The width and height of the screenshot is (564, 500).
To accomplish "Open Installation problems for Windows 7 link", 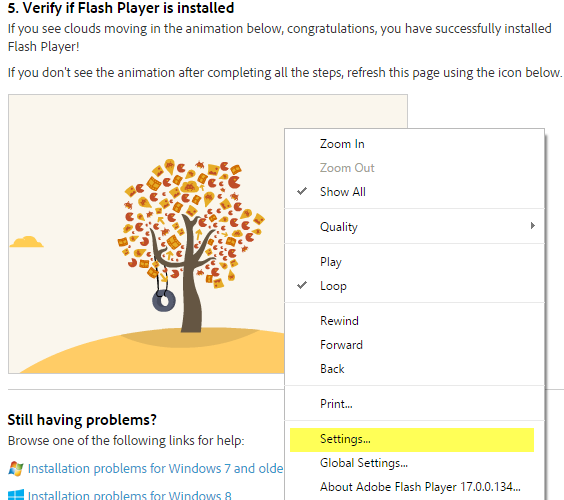I will click(155, 468).
